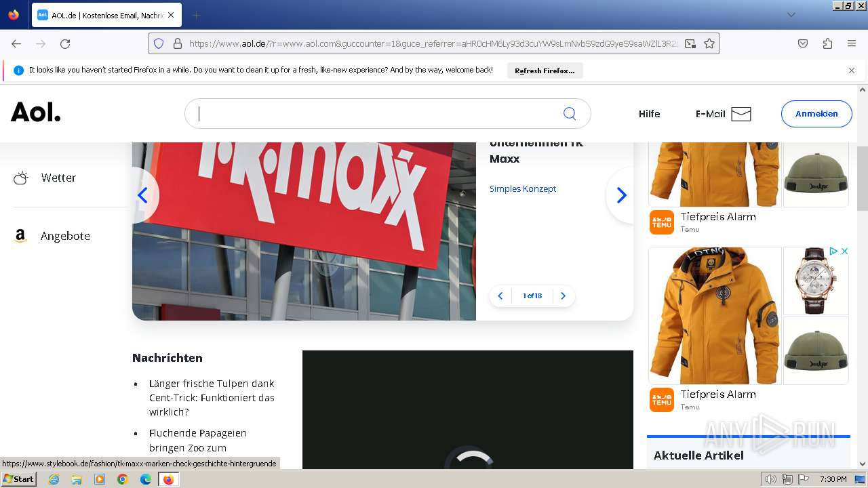Viewport: 868px width, 488px height.
Task: Close the AOL.de tab
Action: 170,15
